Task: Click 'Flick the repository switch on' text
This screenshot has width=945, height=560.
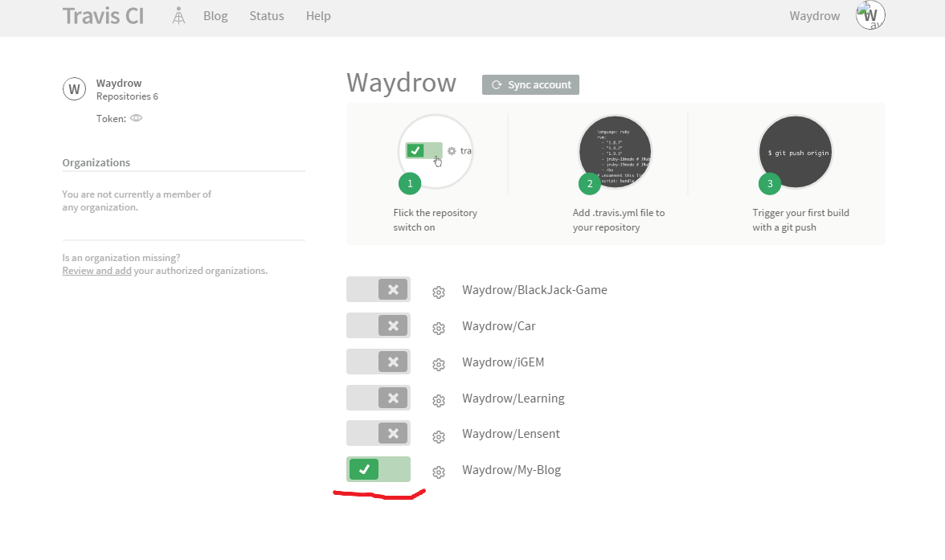Action: coord(436,220)
